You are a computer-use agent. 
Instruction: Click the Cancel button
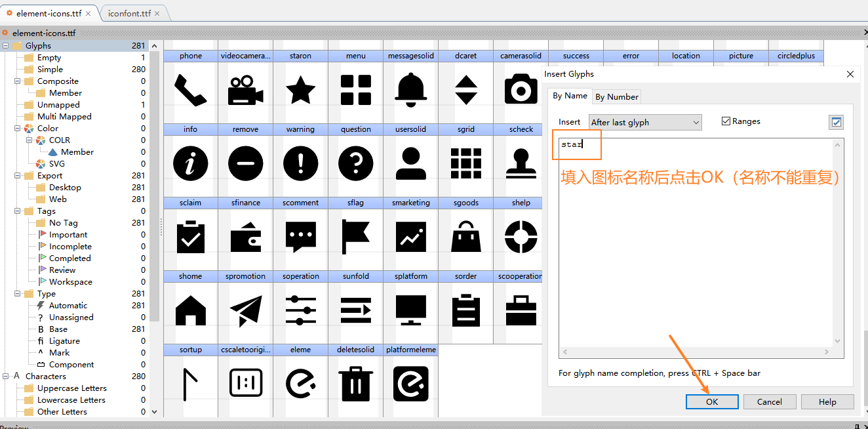[x=769, y=402]
